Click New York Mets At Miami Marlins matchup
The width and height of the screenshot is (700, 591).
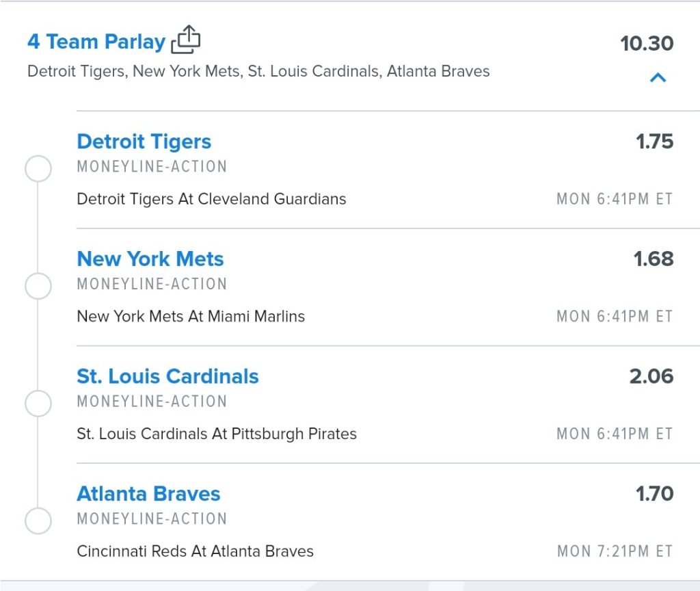click(191, 316)
